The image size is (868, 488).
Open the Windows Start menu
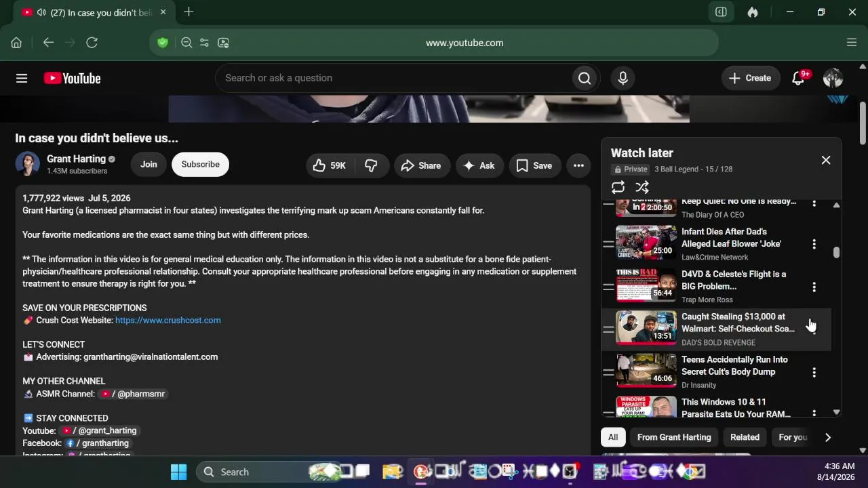point(178,472)
